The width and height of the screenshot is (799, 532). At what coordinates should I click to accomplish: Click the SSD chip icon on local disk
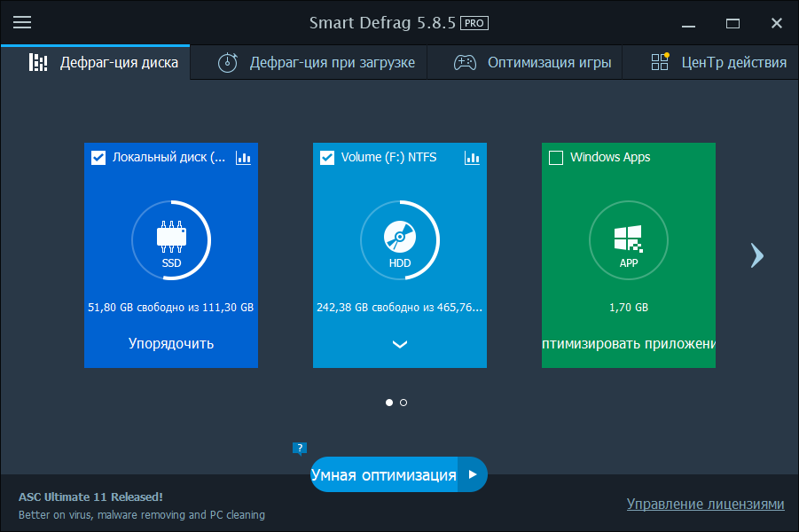point(171,236)
